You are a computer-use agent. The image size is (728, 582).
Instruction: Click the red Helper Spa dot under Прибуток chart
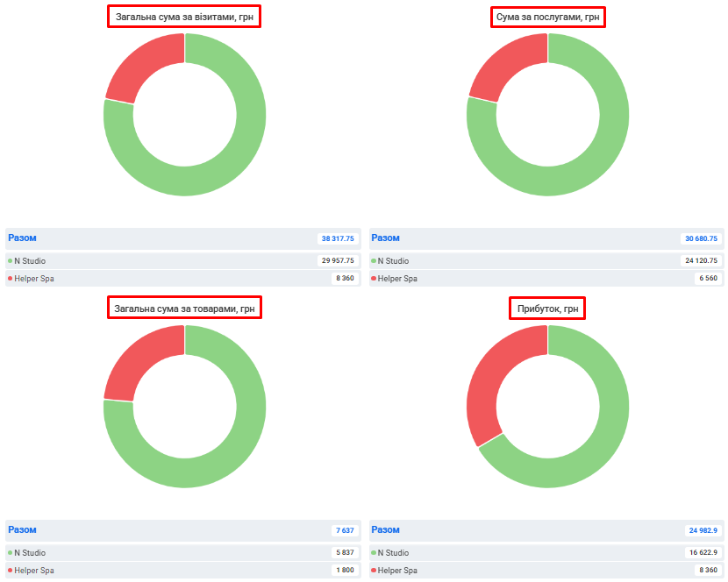[x=374, y=571]
